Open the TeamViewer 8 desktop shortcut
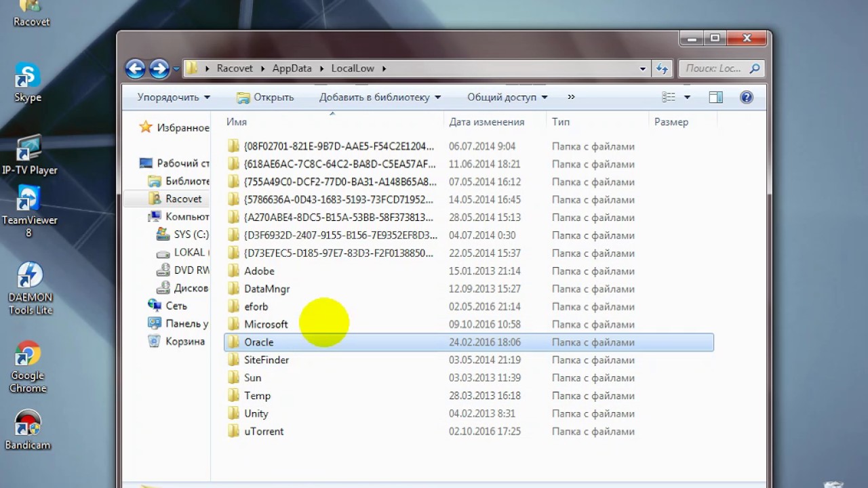The image size is (868, 488). click(28, 211)
